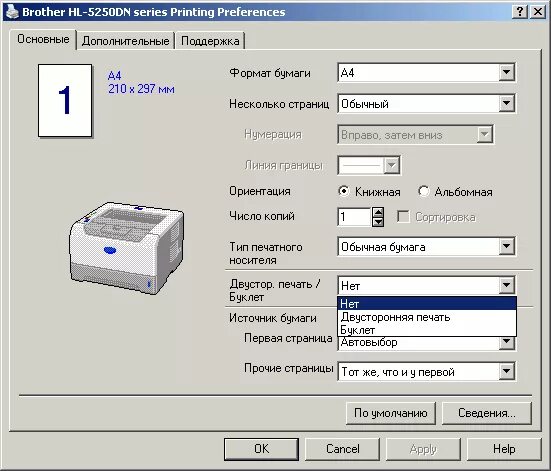The image size is (551, 471).
Task: Decrease the number of copies with down arrow
Action: point(378,222)
